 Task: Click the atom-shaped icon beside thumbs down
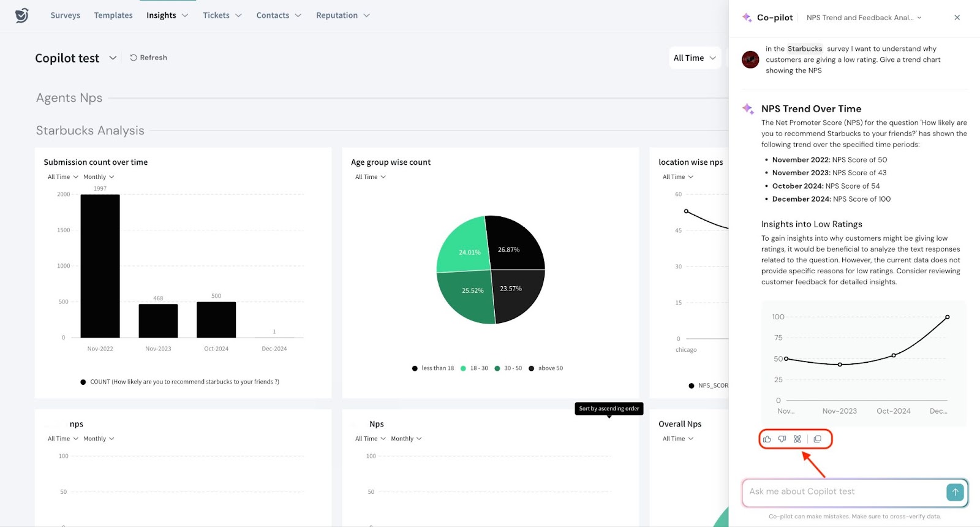pos(797,439)
